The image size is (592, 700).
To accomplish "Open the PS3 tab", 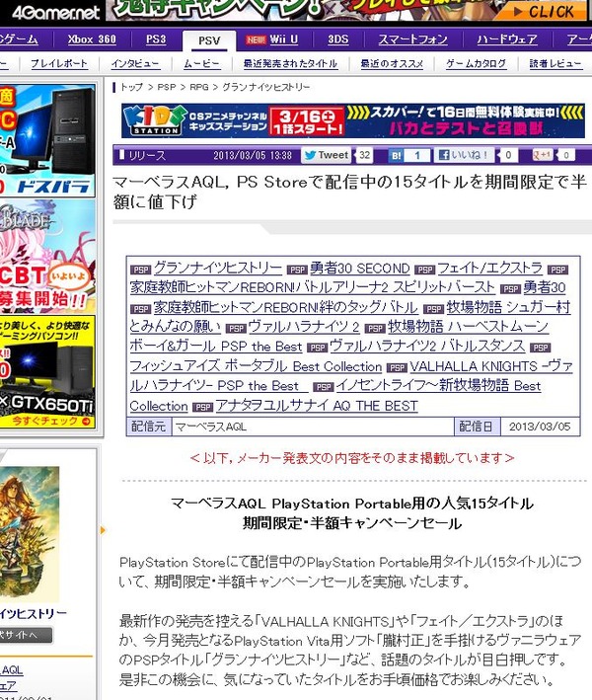I will click(156, 39).
